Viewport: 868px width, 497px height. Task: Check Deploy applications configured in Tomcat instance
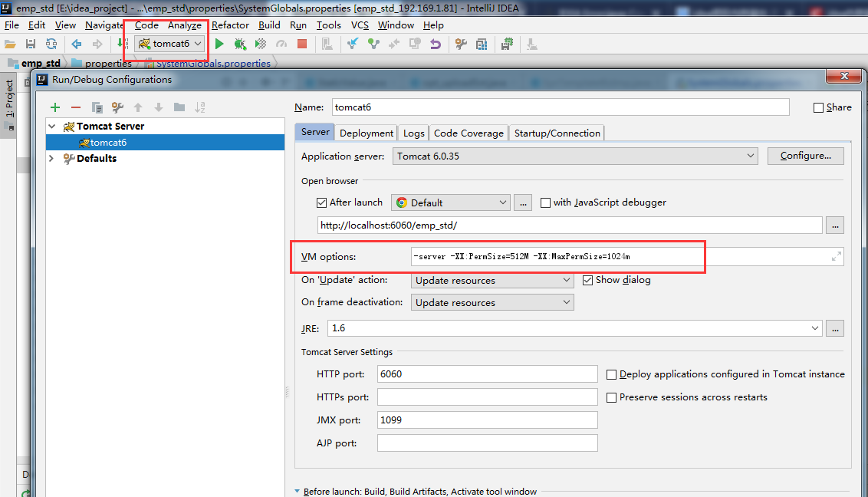pyautogui.click(x=611, y=375)
